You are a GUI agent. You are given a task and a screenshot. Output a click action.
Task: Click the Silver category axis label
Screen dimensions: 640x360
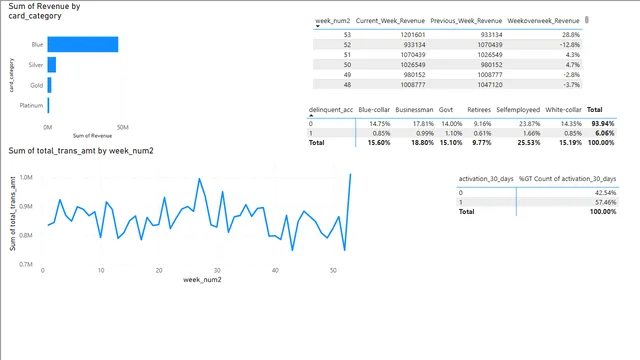[x=36, y=64]
